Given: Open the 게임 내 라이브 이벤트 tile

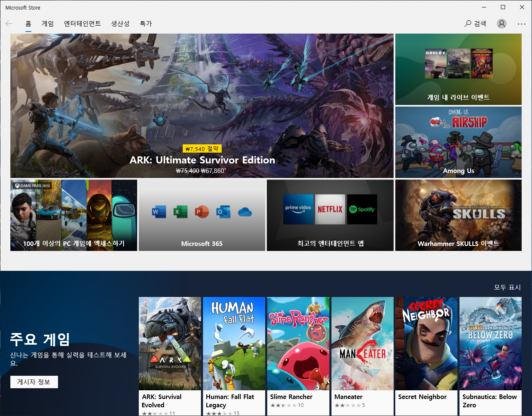Looking at the screenshot, I should click(x=458, y=69).
